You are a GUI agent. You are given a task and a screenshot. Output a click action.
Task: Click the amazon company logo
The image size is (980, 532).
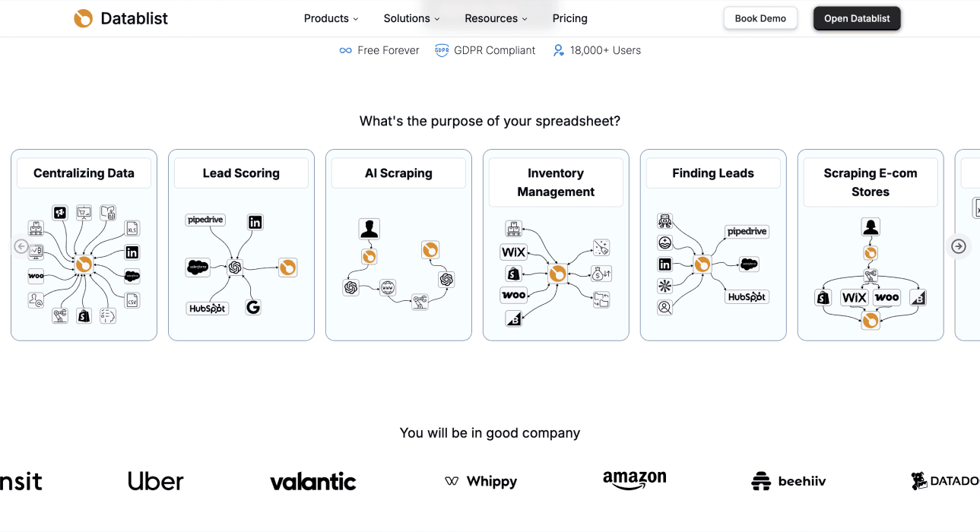[634, 480]
